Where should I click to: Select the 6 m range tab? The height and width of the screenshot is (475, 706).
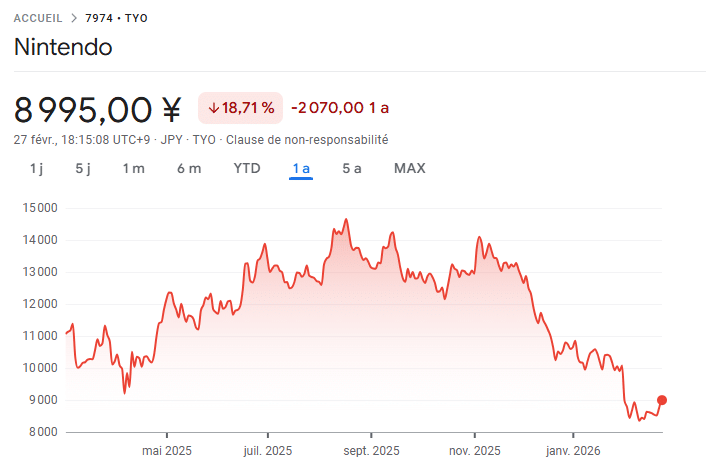[x=189, y=168]
